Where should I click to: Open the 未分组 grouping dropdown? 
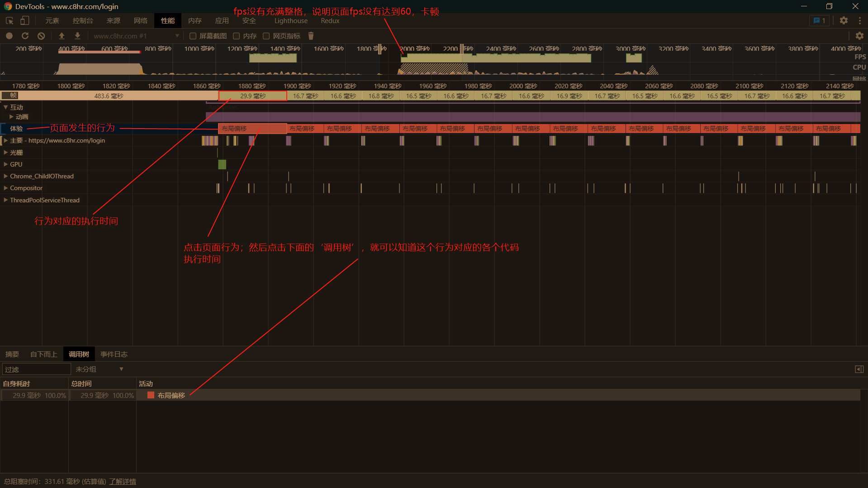tap(100, 369)
